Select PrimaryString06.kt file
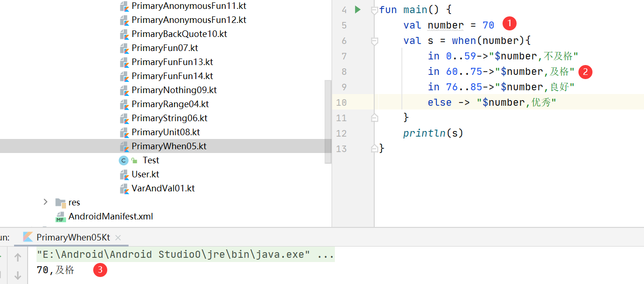 pos(170,118)
